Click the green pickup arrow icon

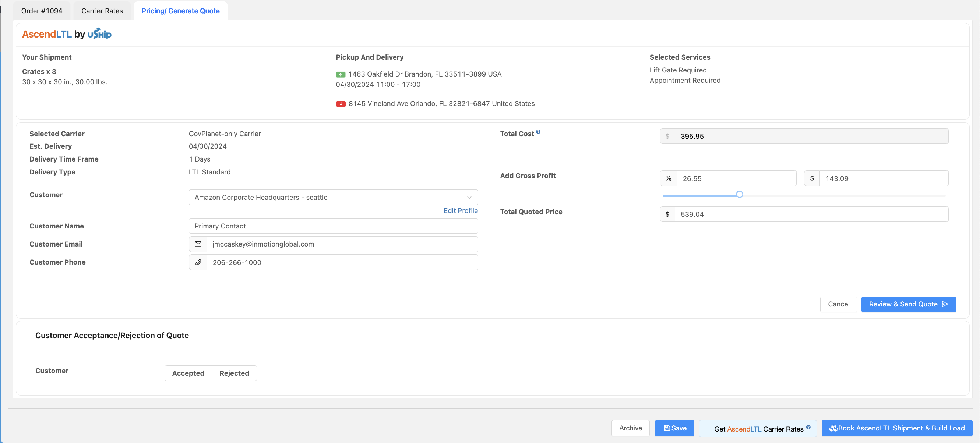click(341, 75)
